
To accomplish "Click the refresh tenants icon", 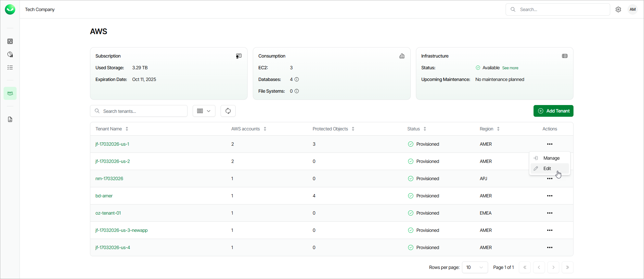I will (x=228, y=111).
